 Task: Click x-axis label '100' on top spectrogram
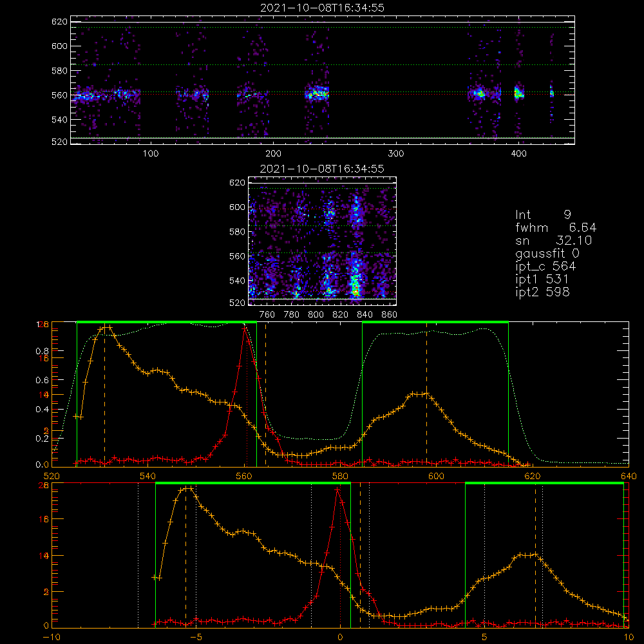151,154
